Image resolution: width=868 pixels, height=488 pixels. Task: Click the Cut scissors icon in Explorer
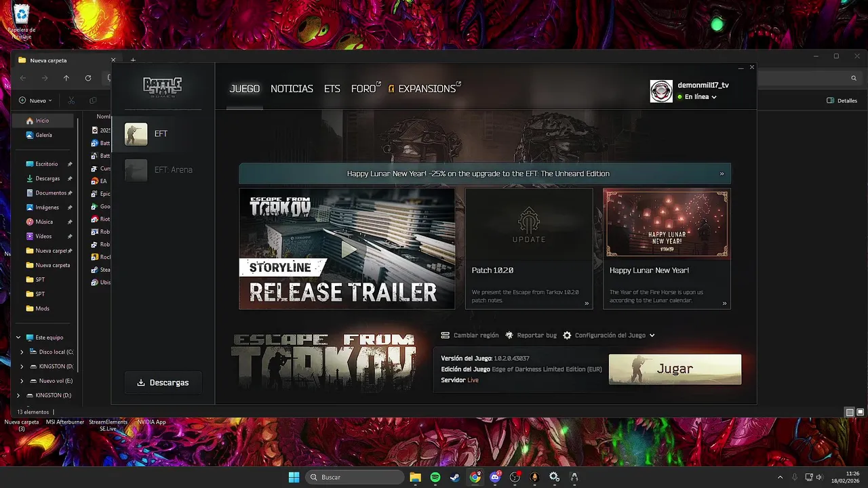click(x=71, y=100)
